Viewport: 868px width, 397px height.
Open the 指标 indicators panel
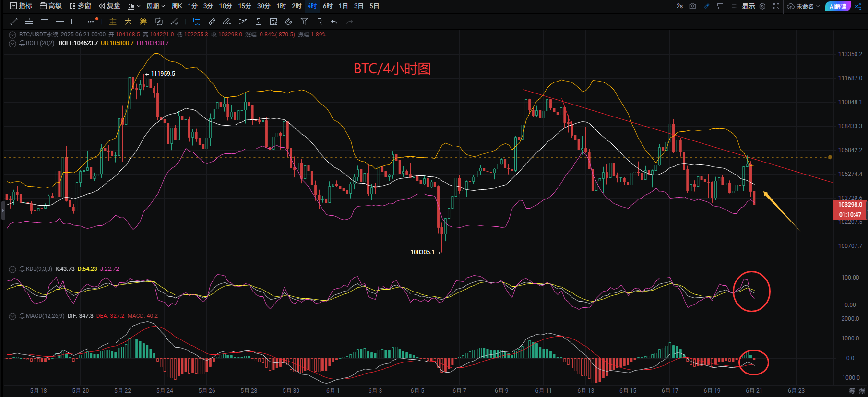coord(21,6)
